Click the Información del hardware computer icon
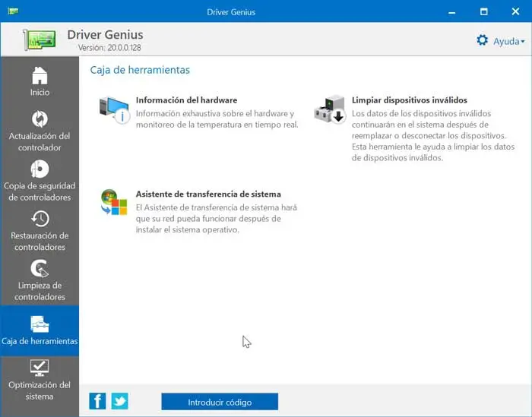Screen dimensions: 532x417 [114, 110]
